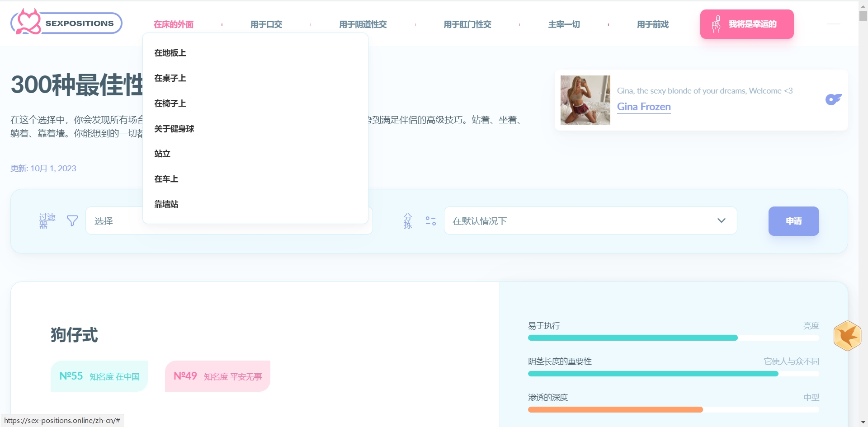Select 在地板上 from the open menu
Image resolution: width=868 pixels, height=427 pixels.
170,53
